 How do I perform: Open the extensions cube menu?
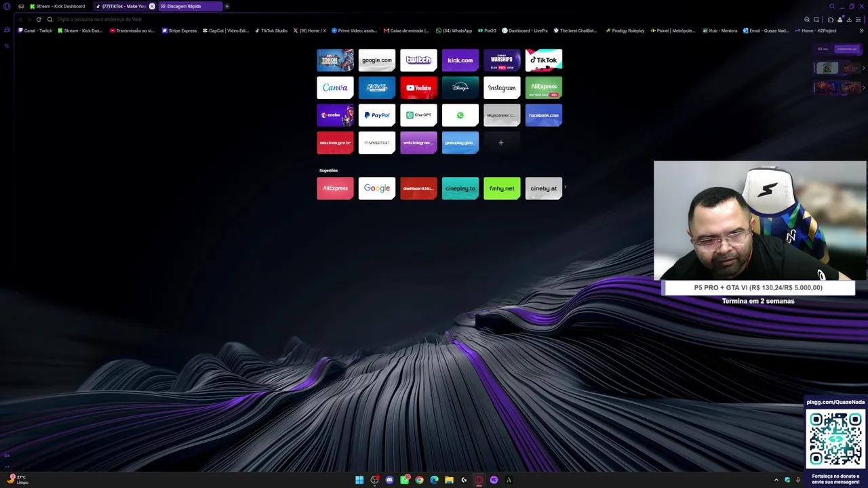click(831, 19)
